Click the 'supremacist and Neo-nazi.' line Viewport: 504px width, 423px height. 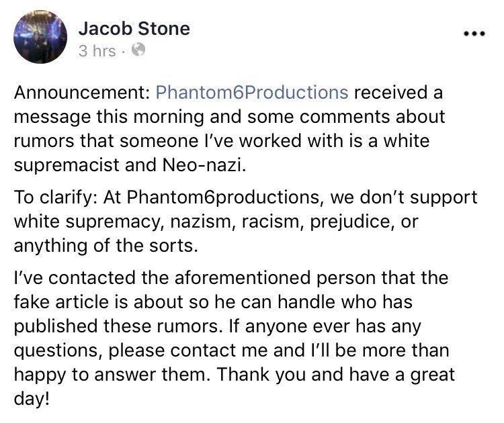pyautogui.click(x=130, y=164)
